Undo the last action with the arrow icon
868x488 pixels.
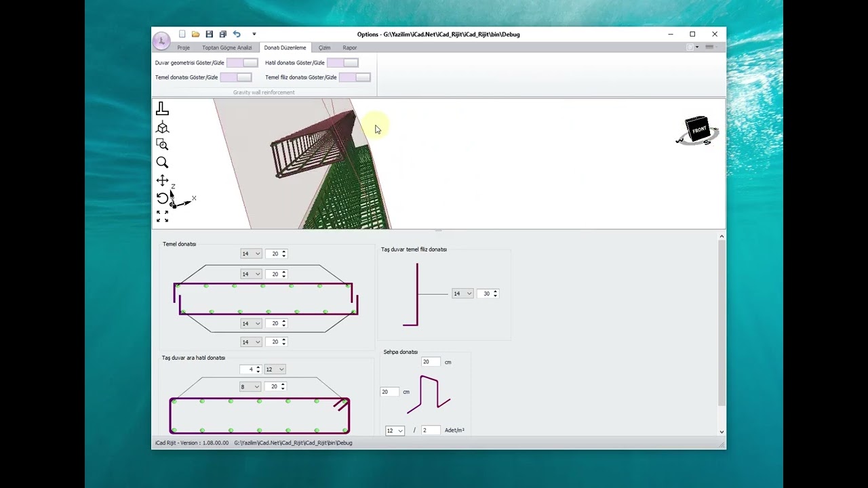[237, 34]
